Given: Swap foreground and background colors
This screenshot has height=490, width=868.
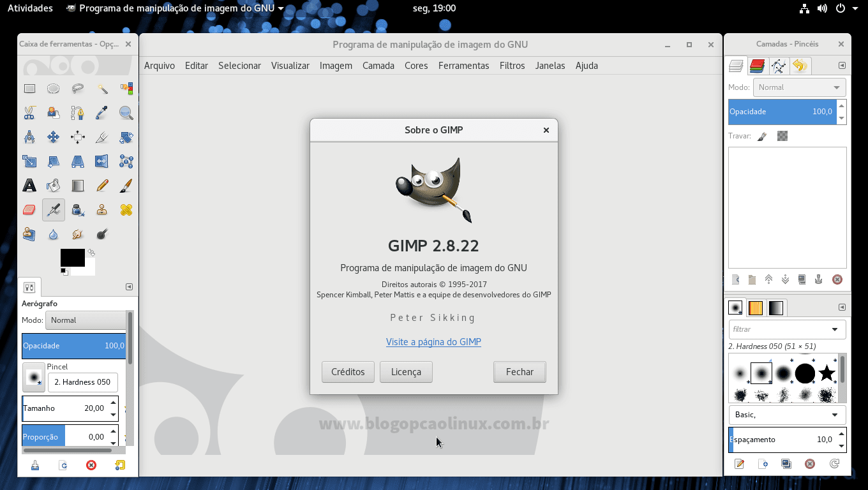Looking at the screenshot, I should [x=91, y=253].
